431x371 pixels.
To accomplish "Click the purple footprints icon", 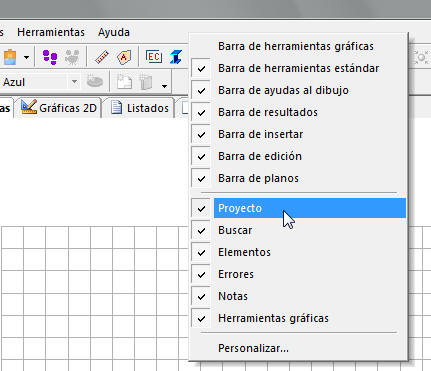I will (x=50, y=57).
